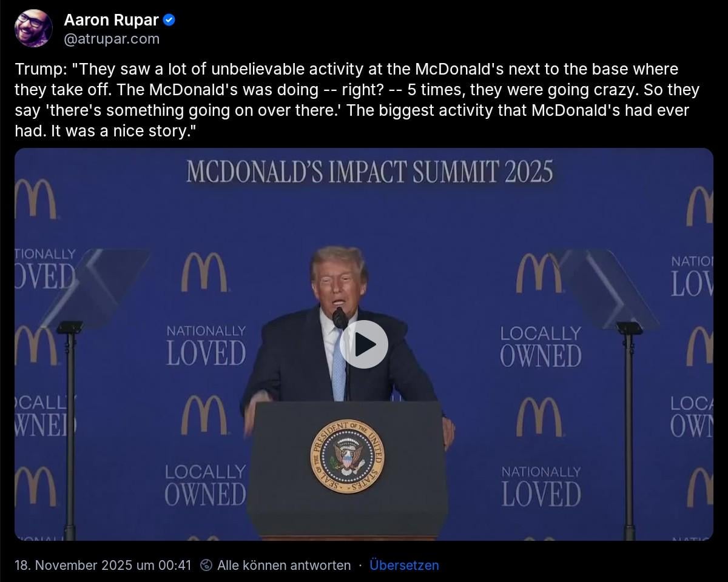Image resolution: width=728 pixels, height=582 pixels.
Task: Open the 18. November 2025 timestamp
Action: point(103,565)
